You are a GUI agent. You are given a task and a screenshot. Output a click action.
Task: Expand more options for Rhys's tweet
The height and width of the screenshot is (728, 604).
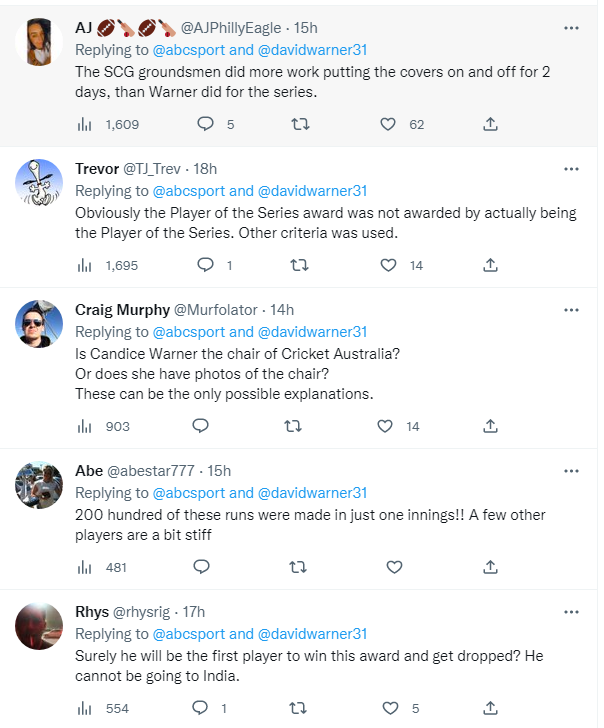click(x=571, y=612)
